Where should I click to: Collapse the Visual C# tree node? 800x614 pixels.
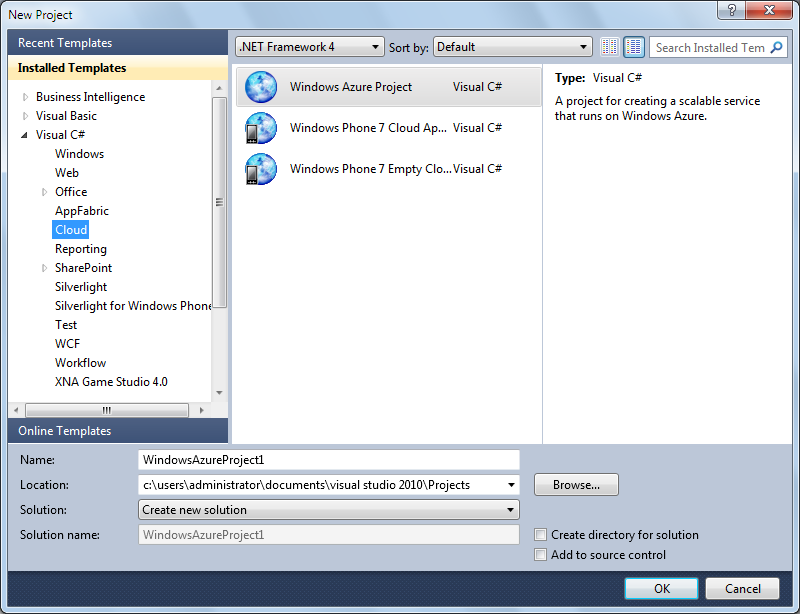tap(24, 135)
